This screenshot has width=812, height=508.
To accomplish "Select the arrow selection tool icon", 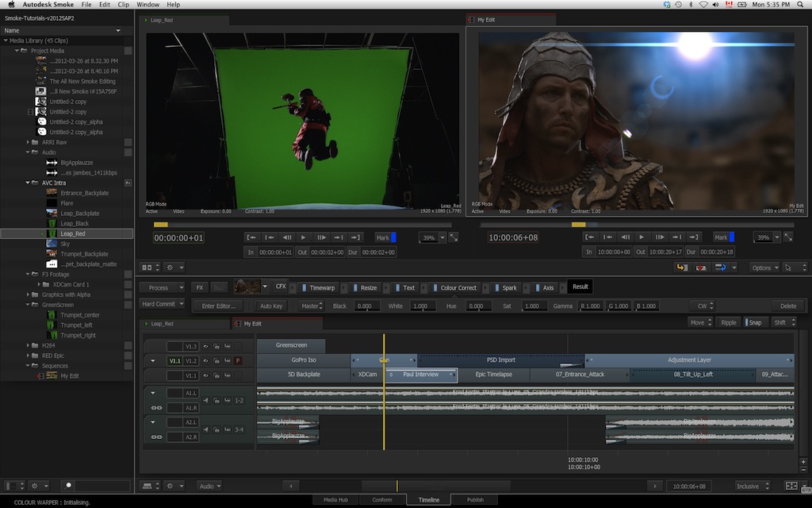I will [x=788, y=268].
